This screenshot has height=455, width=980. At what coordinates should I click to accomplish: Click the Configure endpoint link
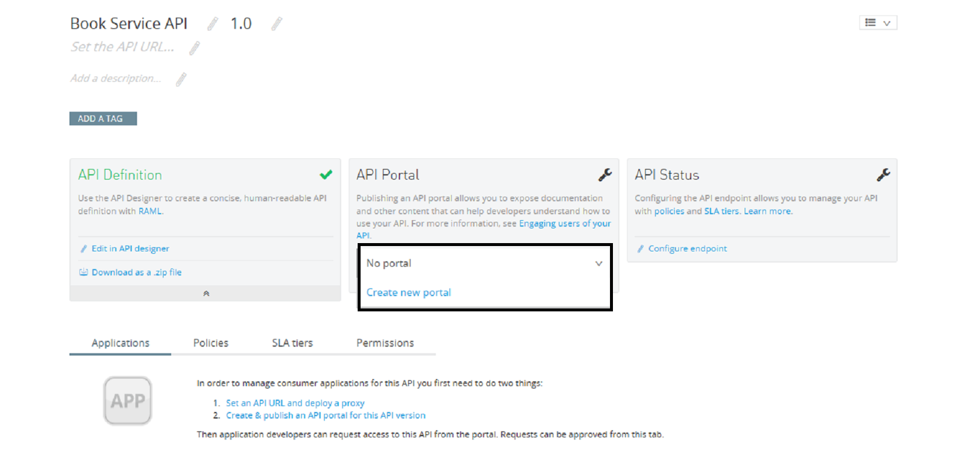click(x=687, y=249)
